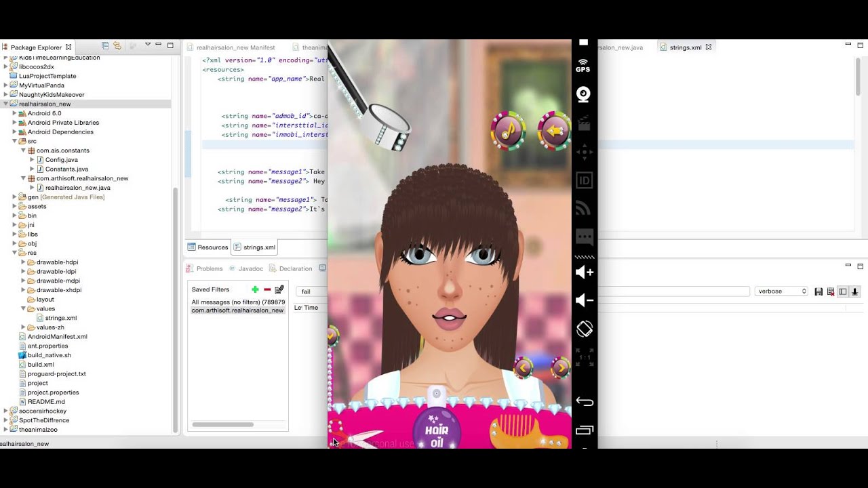This screenshot has width=868, height=488.
Task: Tap the music note button in game
Action: [508, 131]
